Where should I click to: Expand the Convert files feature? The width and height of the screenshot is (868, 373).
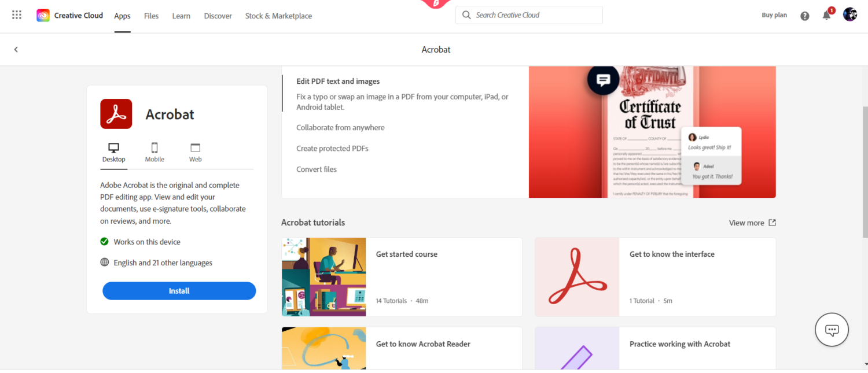pyautogui.click(x=317, y=169)
